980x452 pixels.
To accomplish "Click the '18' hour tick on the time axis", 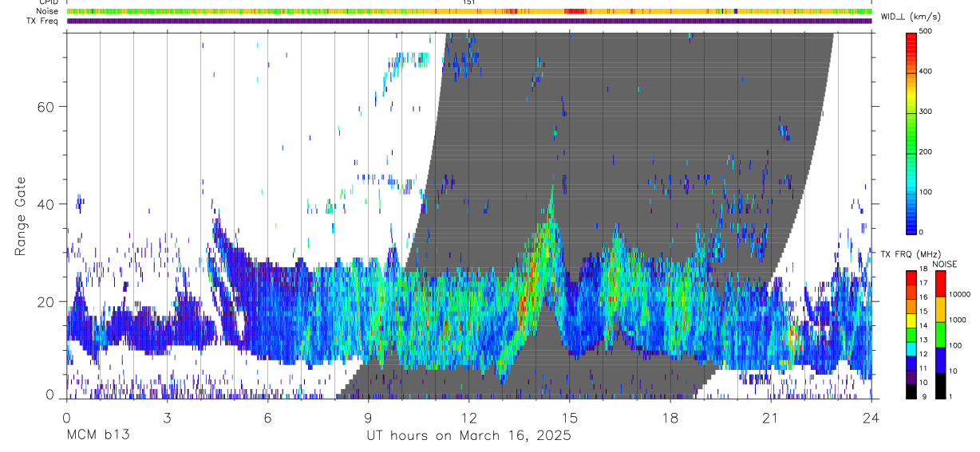I will (670, 417).
